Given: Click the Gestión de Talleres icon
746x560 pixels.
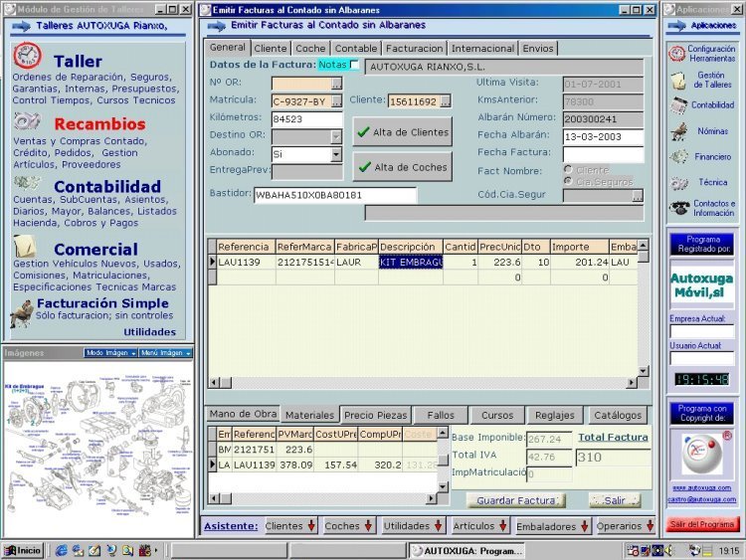Looking at the screenshot, I should pos(677,80).
